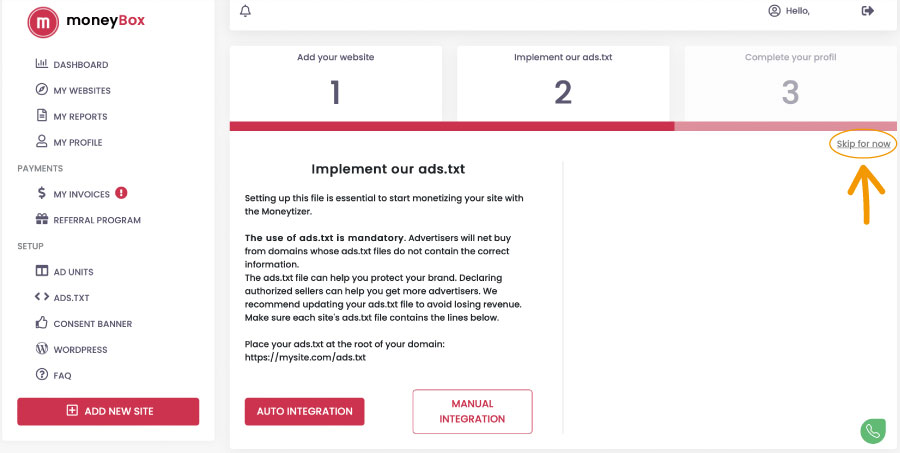Select step 1 Add your website
The image size is (900, 453).
[x=336, y=83]
